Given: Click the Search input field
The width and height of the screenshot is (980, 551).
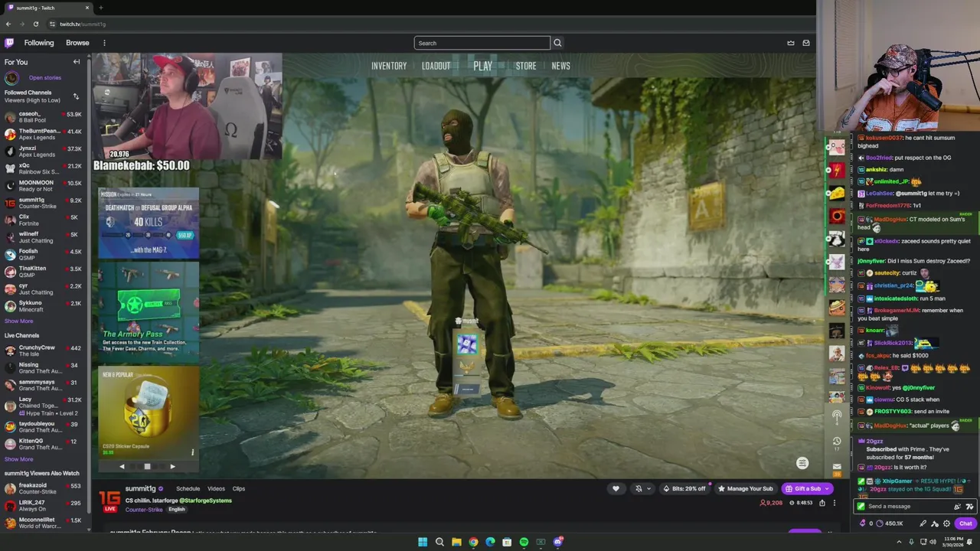Looking at the screenshot, I should pyautogui.click(x=482, y=43).
